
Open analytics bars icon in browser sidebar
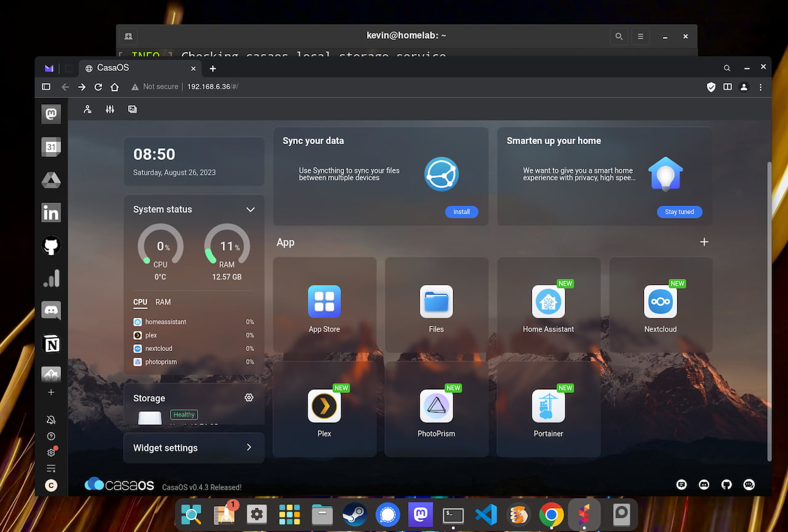pyautogui.click(x=51, y=278)
